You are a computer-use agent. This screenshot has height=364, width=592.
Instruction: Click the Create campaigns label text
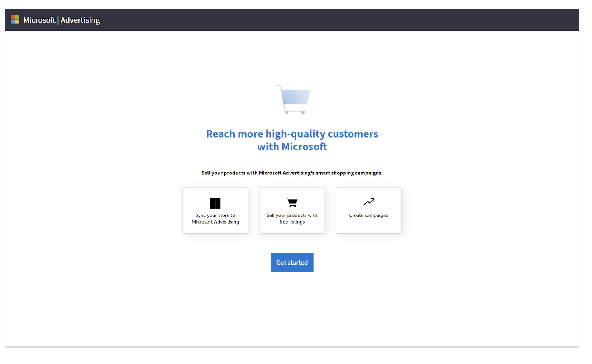click(x=369, y=215)
